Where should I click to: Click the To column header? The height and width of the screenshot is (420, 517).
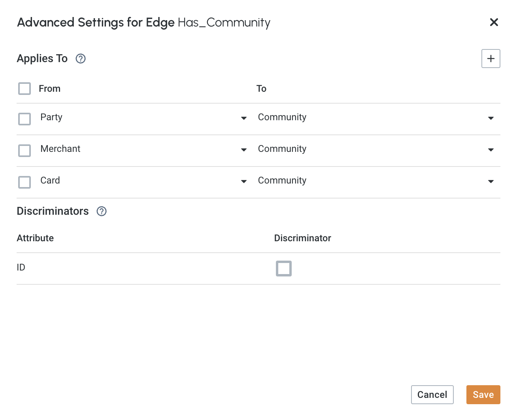point(261,89)
